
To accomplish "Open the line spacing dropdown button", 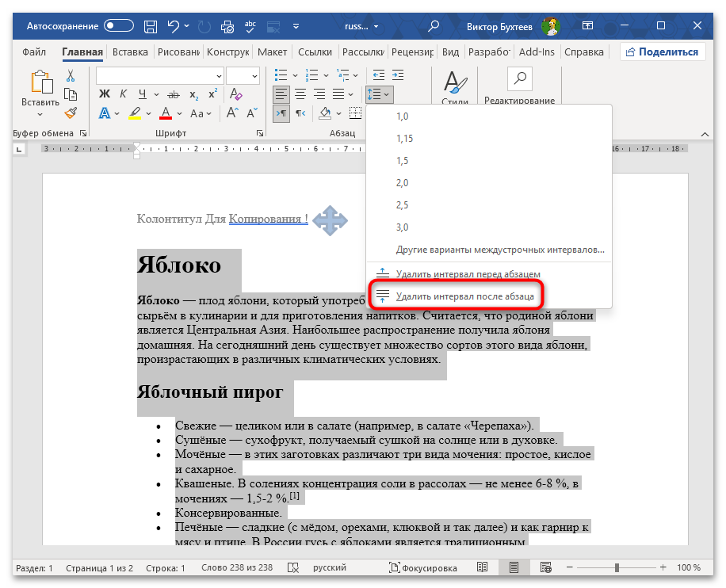I will [x=379, y=94].
